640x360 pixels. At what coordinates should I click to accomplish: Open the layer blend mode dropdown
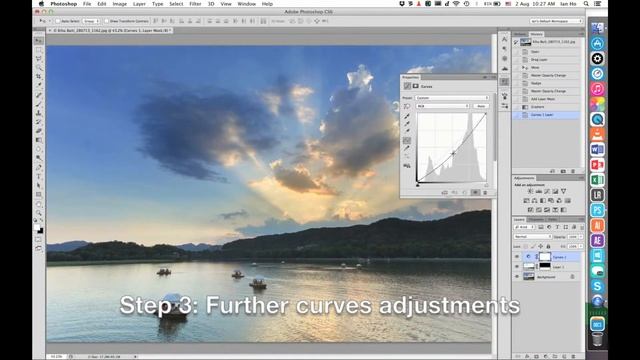[533, 237]
